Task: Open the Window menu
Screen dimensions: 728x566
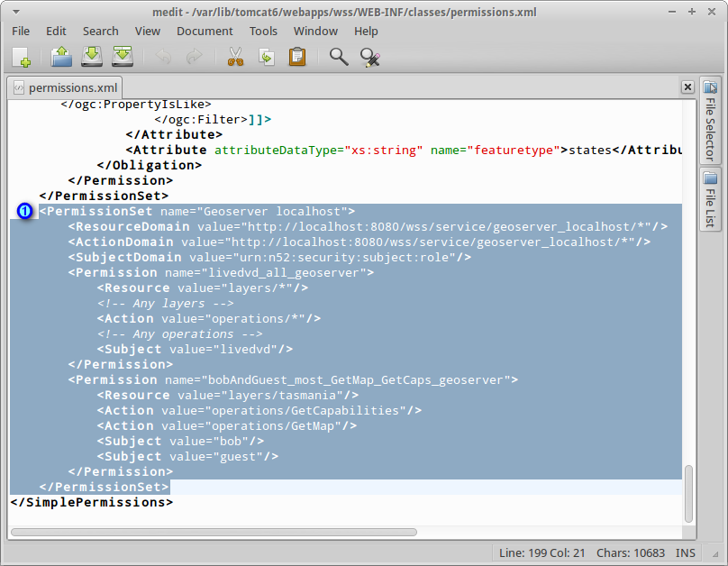Action: click(315, 32)
